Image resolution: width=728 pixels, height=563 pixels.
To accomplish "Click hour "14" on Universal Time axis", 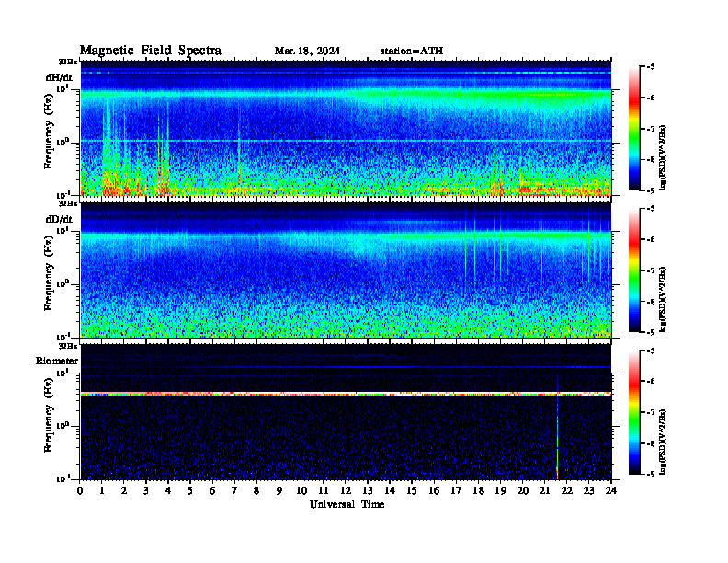I will [x=390, y=490].
